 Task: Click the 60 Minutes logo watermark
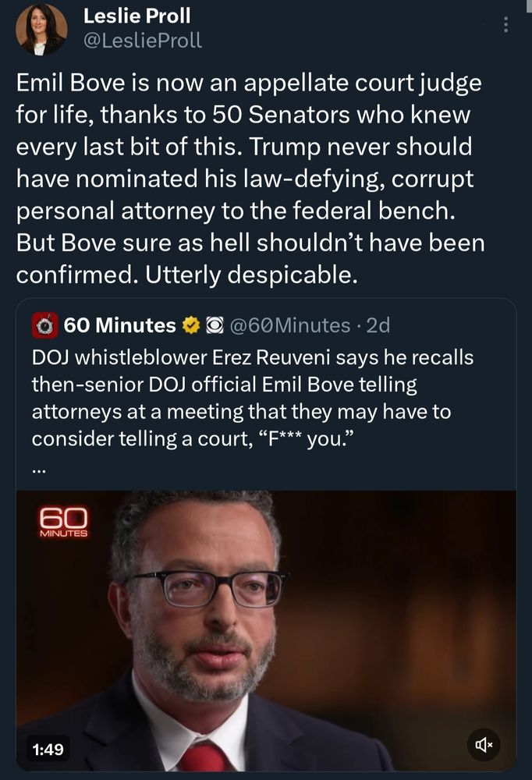pyautogui.click(x=64, y=521)
